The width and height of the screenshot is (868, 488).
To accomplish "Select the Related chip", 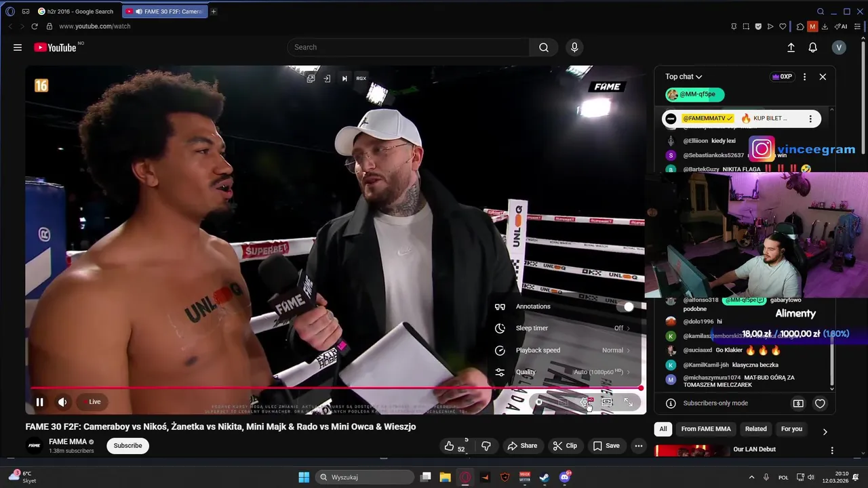I will click(x=755, y=429).
